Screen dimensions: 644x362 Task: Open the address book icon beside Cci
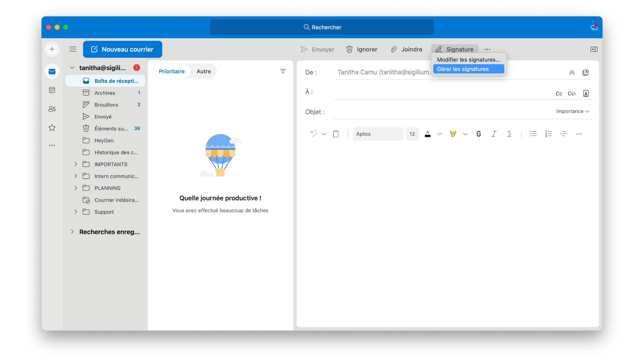click(586, 94)
